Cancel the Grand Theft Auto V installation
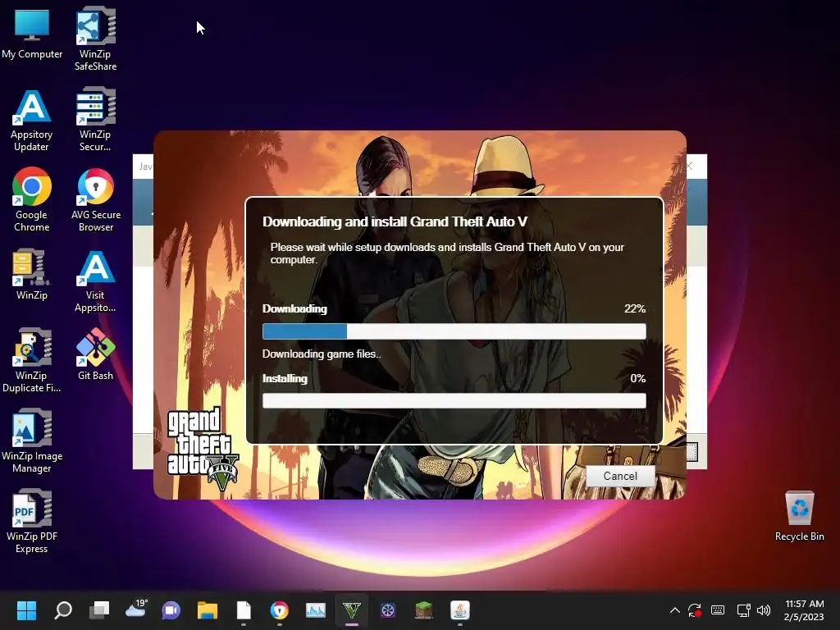Image resolution: width=840 pixels, height=630 pixels. 620,476
